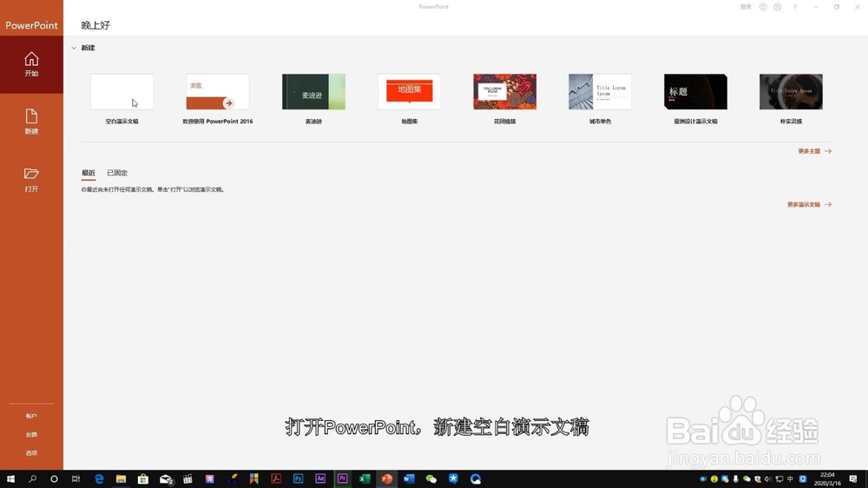
Task: Follow the 更多演示文稿 link
Action: (809, 205)
